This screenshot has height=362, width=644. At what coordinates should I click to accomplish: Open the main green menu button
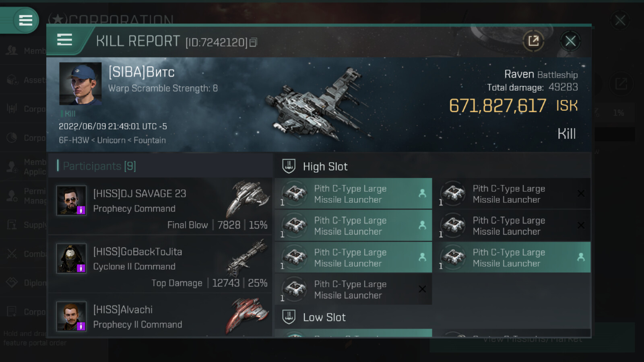(25, 20)
